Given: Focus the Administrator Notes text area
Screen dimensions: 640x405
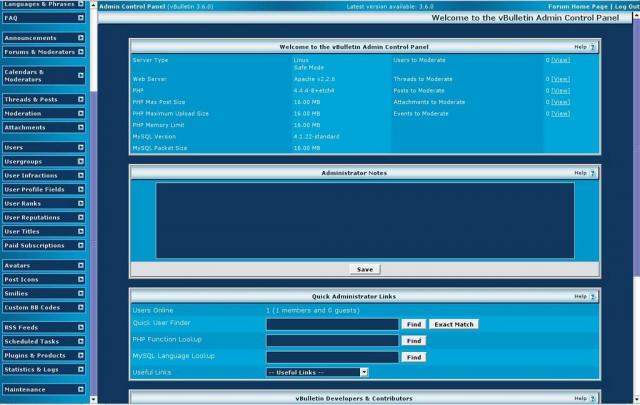Looking at the screenshot, I should click(365, 220).
